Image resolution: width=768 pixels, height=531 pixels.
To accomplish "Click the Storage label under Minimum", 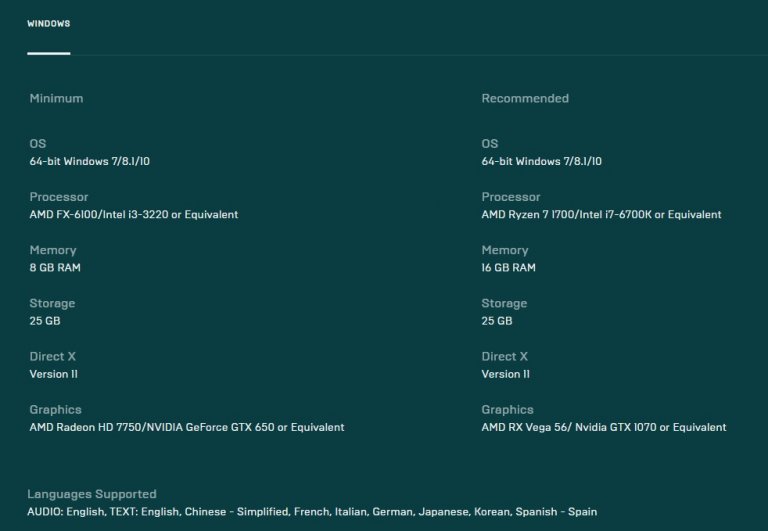I will (52, 303).
